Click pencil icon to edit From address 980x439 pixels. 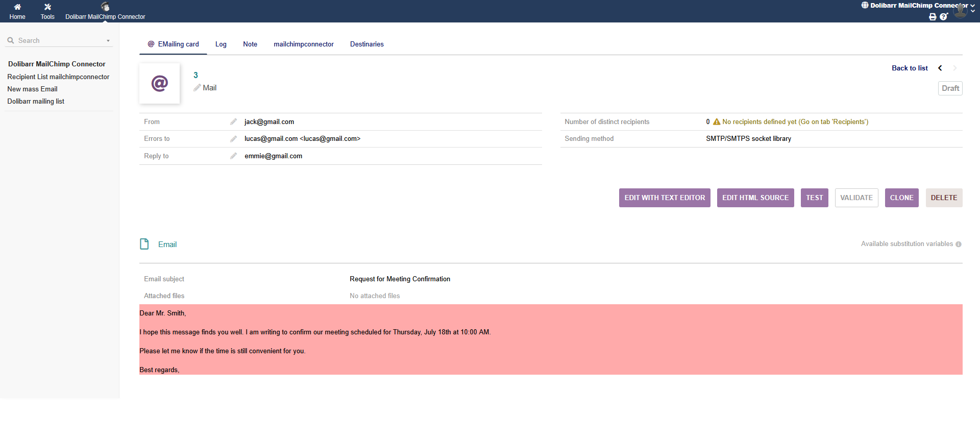point(233,122)
